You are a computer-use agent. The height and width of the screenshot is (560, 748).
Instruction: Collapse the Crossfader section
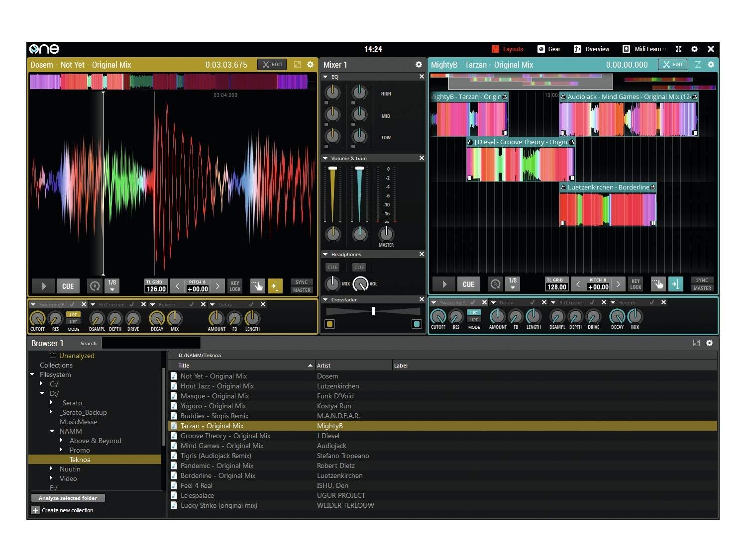point(325,299)
